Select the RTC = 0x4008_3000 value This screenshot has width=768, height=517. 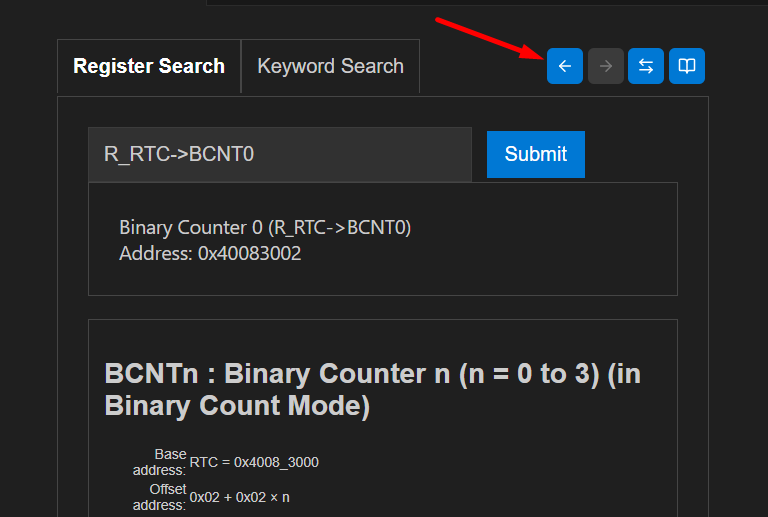[254, 462]
